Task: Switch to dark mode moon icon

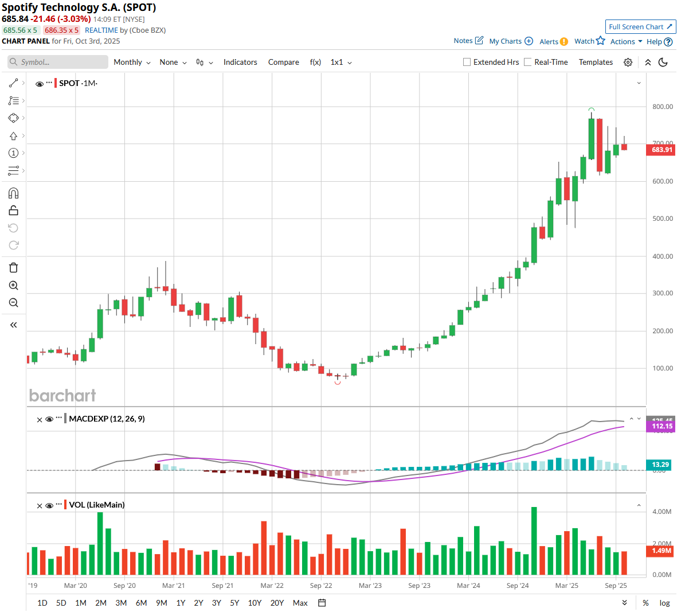Action: [663, 62]
